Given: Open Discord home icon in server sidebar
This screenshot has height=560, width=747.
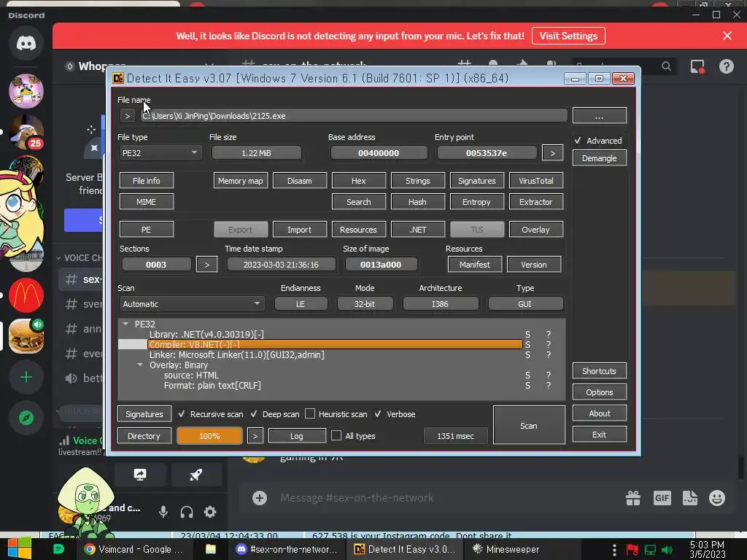Looking at the screenshot, I should point(26,43).
